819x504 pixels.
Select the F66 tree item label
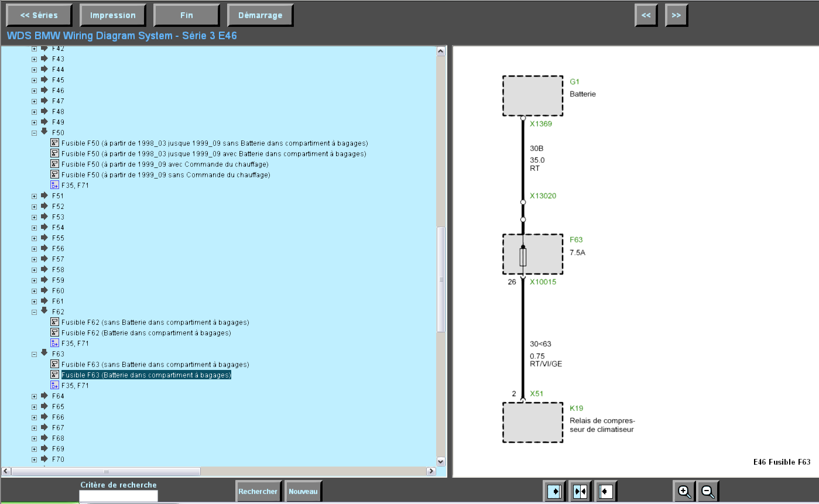coord(58,417)
